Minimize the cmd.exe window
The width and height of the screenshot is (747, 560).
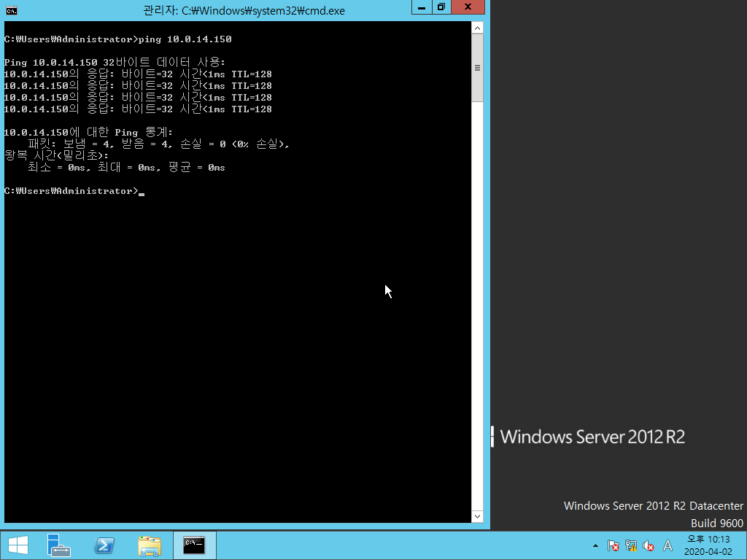tap(422, 7)
